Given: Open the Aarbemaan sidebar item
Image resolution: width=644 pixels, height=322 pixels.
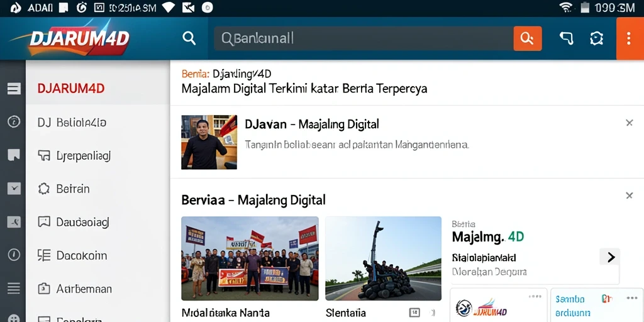Looking at the screenshot, I should [x=97, y=289].
